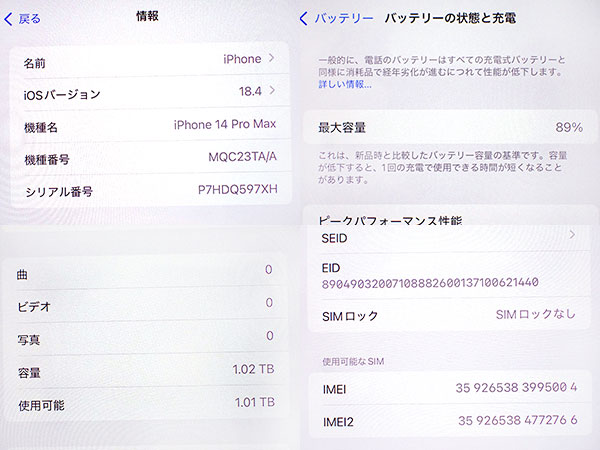Select the 使用可能 row label
Image resolution: width=600 pixels, height=450 pixels.
[x=41, y=406]
